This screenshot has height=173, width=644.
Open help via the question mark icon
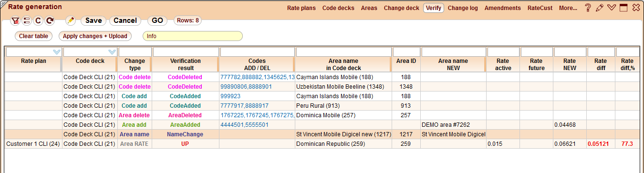tap(588, 8)
